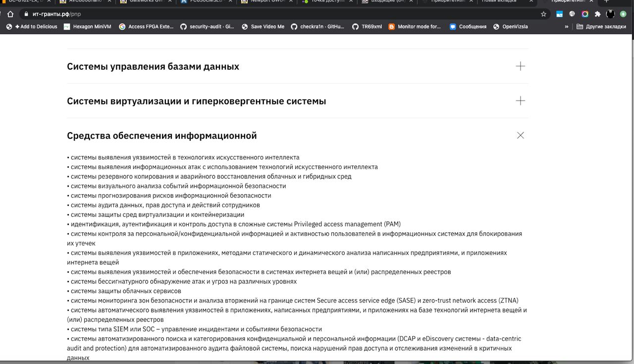Click the line системы типа SIEM или SOC
The image size is (634, 364).
tap(194, 329)
